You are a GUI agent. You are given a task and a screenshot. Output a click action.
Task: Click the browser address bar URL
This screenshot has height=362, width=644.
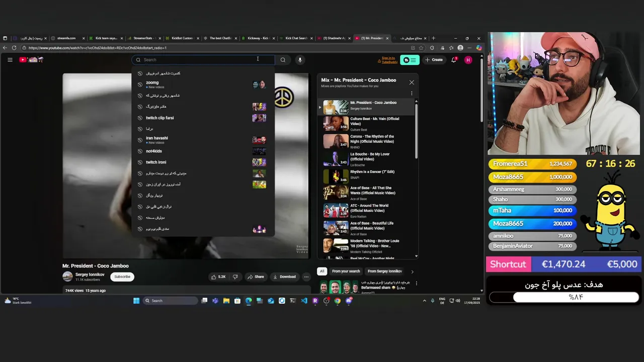pyautogui.click(x=98, y=48)
